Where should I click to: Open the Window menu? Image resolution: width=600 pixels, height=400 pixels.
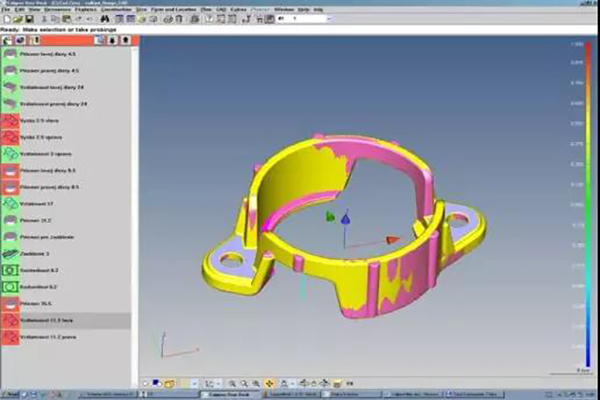coord(284,9)
